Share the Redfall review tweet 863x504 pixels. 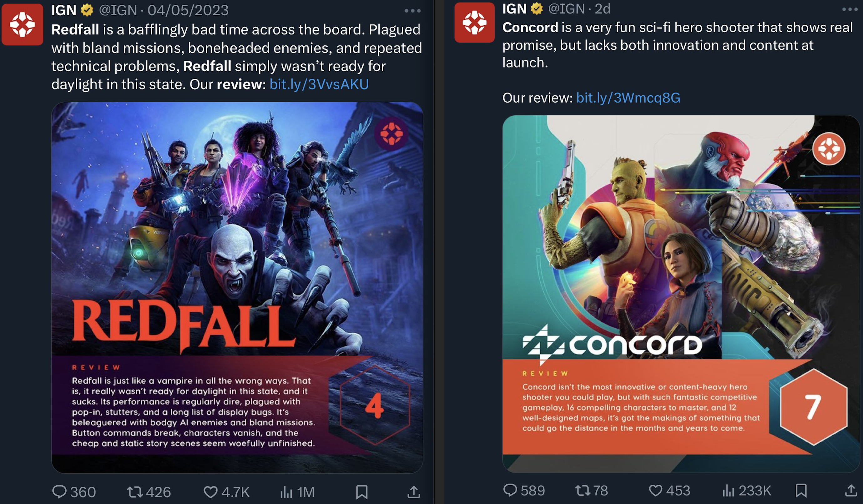point(414,492)
